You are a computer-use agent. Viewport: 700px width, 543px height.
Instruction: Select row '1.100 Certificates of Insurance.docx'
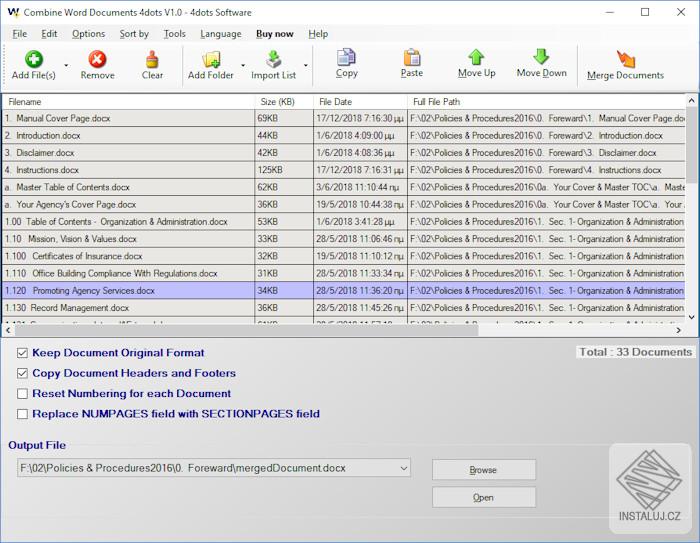(x=344, y=256)
